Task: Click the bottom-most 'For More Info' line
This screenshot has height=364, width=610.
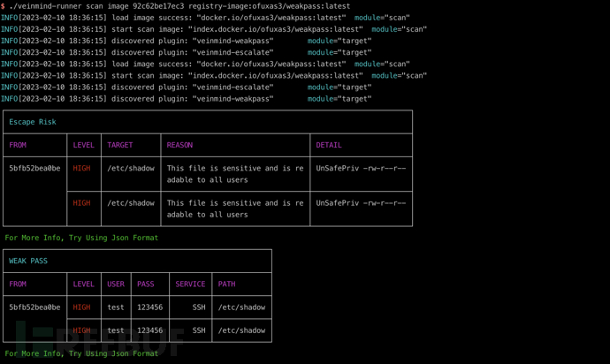Action: tap(81, 353)
